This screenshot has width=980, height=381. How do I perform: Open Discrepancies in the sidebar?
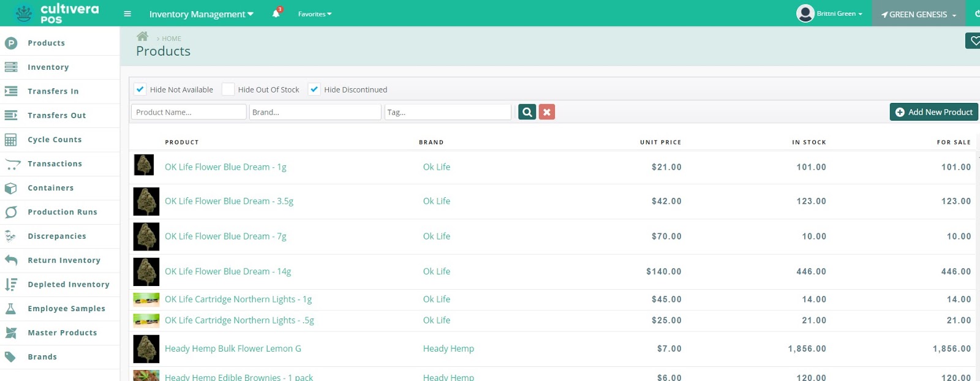coord(57,236)
